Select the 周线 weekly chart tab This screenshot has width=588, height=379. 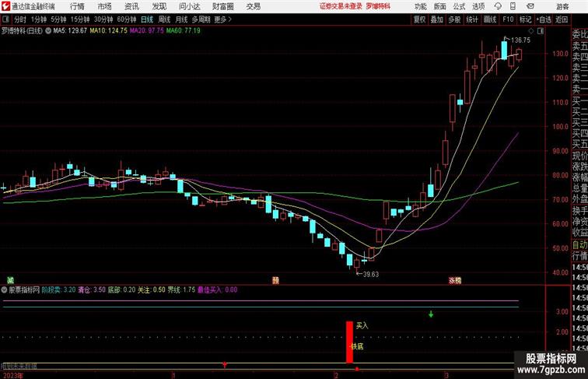click(x=164, y=19)
